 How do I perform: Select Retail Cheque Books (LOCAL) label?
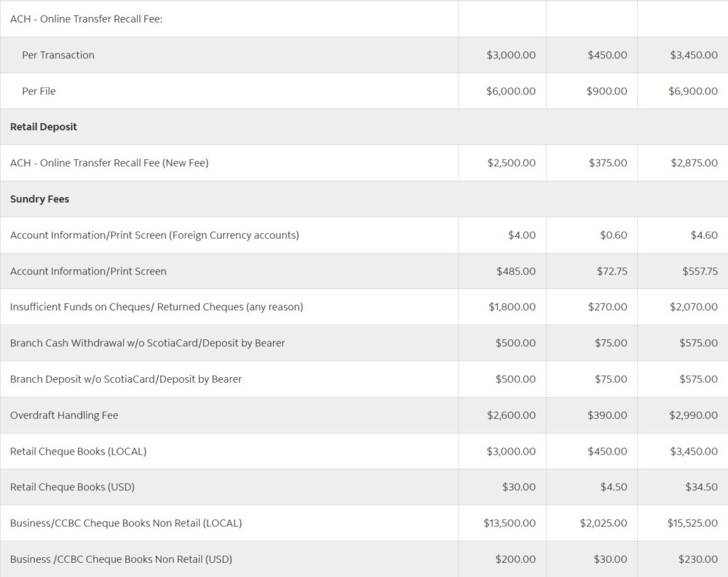[x=78, y=452]
